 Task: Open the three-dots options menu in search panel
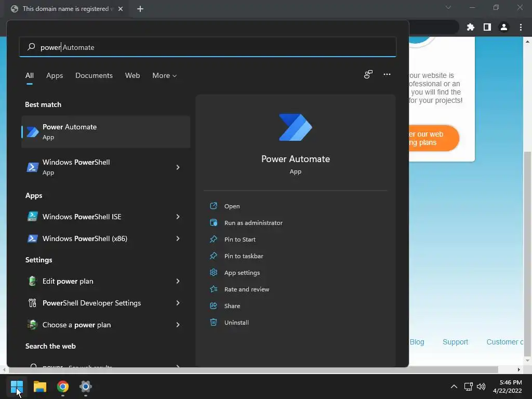(387, 74)
